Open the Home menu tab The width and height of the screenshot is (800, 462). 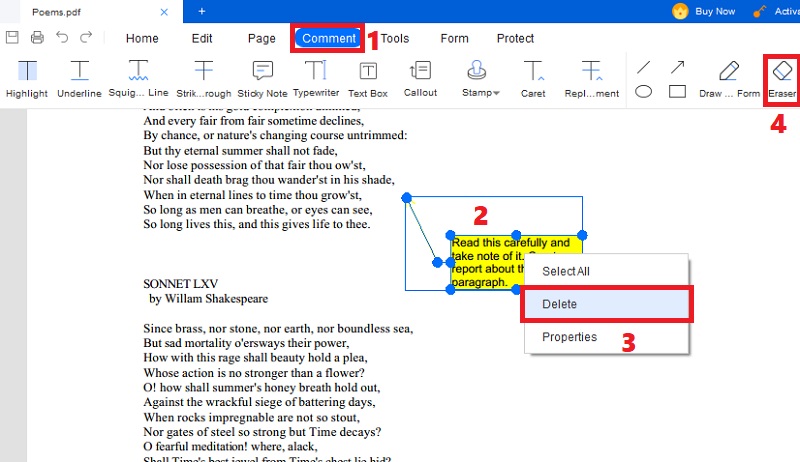(142, 38)
